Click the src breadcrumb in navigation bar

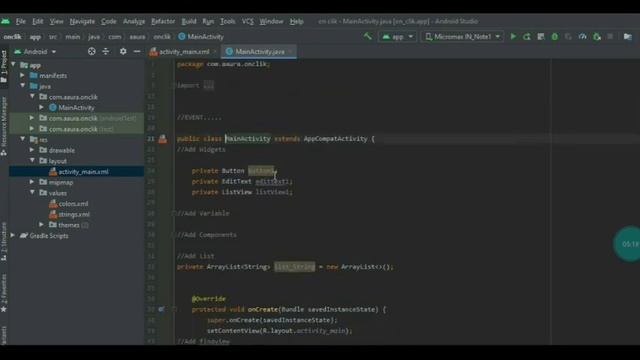[53, 37]
